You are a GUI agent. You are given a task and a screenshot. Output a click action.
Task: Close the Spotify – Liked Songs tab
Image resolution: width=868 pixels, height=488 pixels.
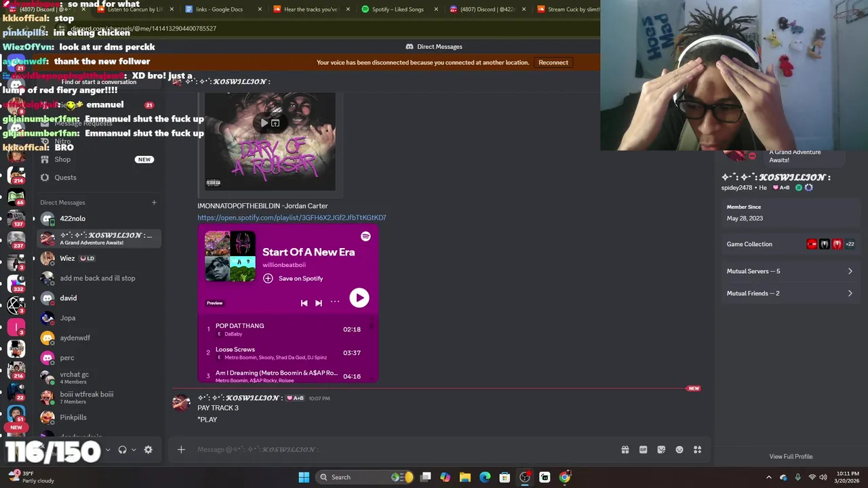tap(436, 9)
